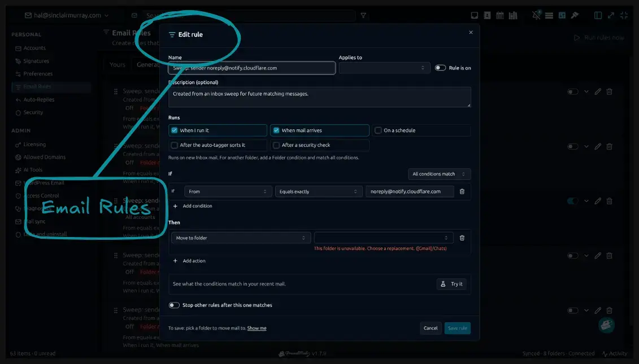Open hal@sinclairmurray.com account dropdown
639x364 pixels.
[67, 15]
